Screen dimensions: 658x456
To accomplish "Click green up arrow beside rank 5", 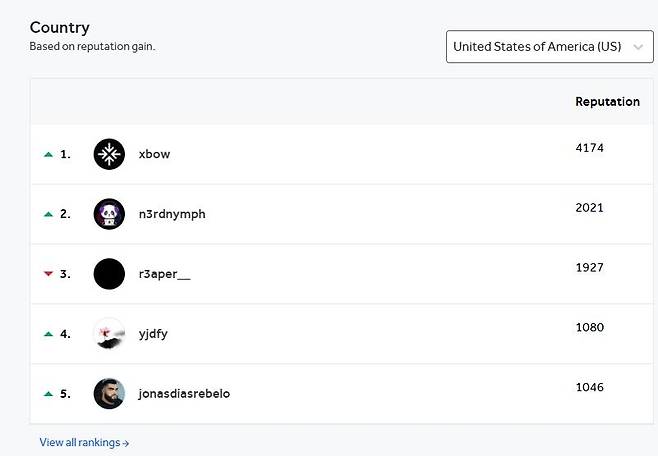I will 48,394.
